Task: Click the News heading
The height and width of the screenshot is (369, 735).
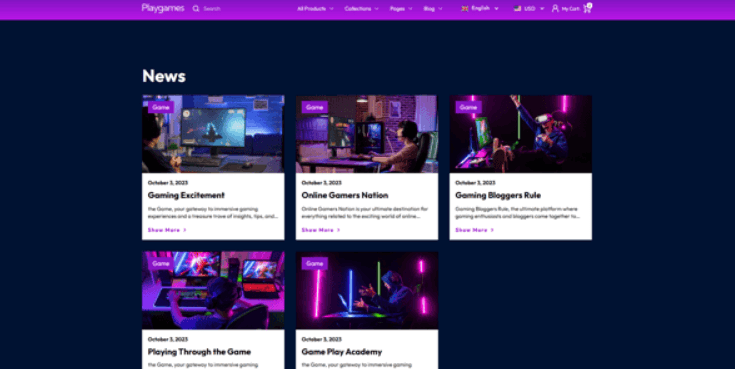Action: (x=164, y=76)
